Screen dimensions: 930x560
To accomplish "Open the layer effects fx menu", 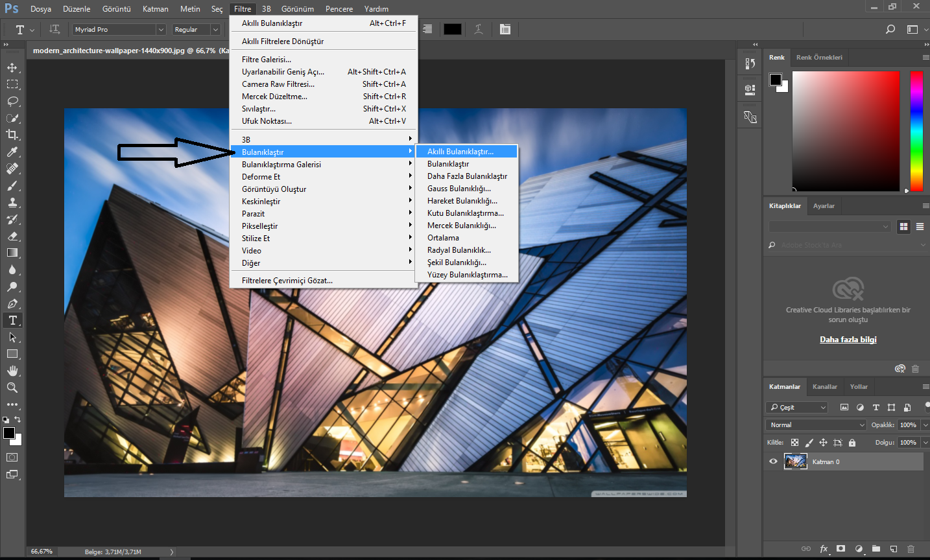I will 824,548.
